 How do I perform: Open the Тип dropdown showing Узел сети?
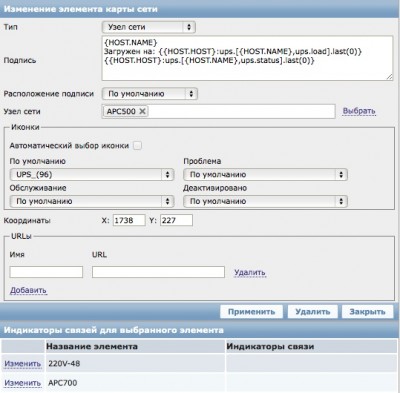149,27
